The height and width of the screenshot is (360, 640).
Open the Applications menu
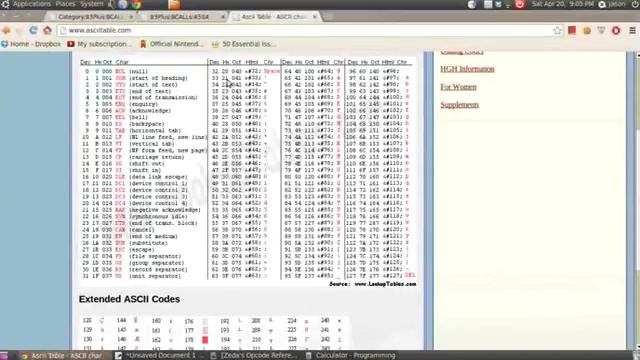(x=32, y=4)
